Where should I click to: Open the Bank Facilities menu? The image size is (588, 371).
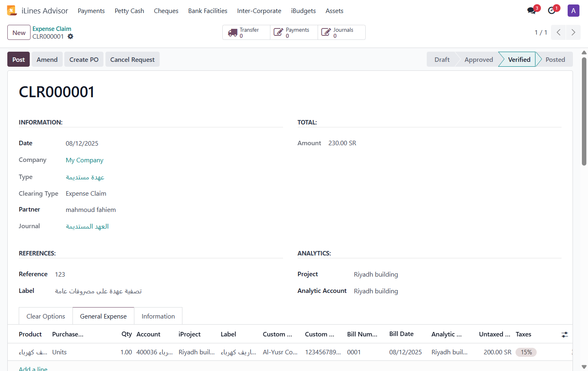[x=208, y=11]
